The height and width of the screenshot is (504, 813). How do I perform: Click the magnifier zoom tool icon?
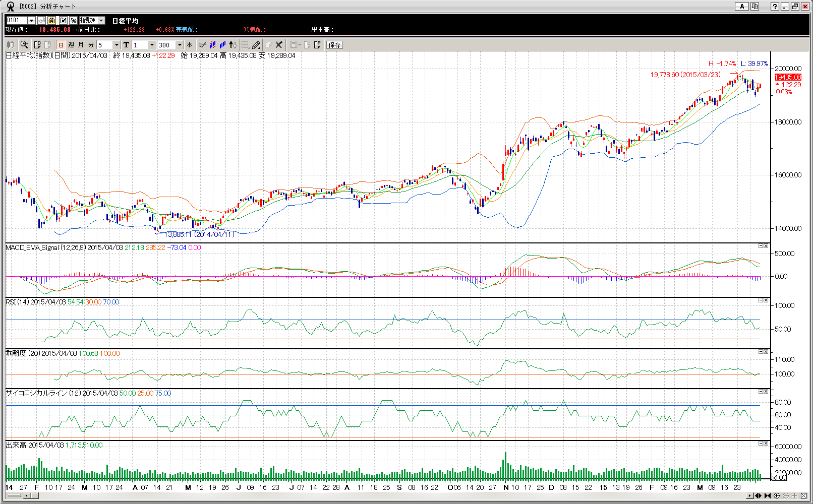click(x=24, y=45)
